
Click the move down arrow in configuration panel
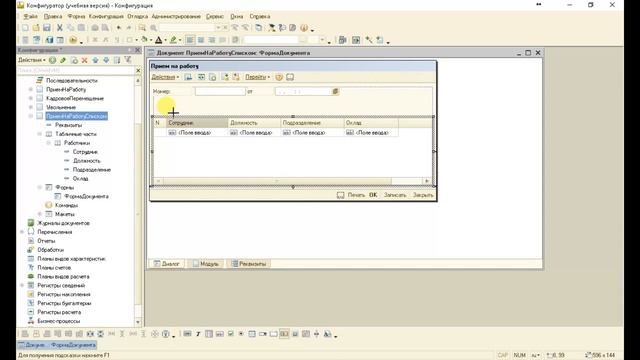[106, 60]
